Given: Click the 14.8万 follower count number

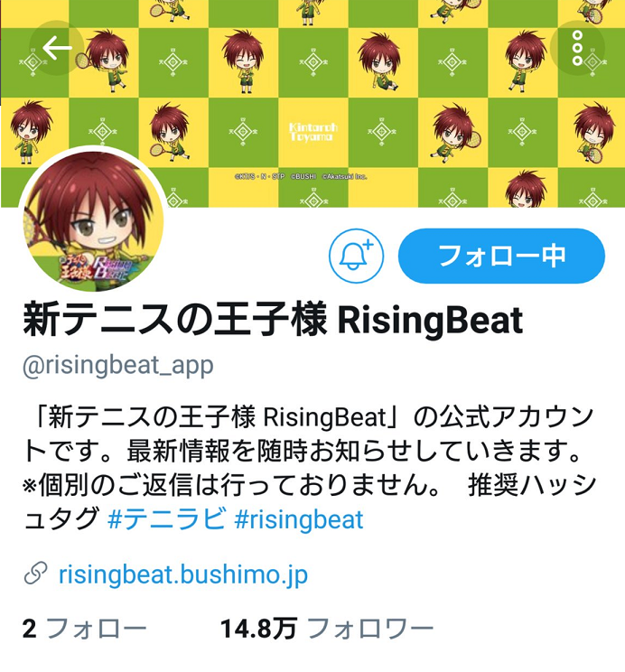Looking at the screenshot, I should [258, 630].
